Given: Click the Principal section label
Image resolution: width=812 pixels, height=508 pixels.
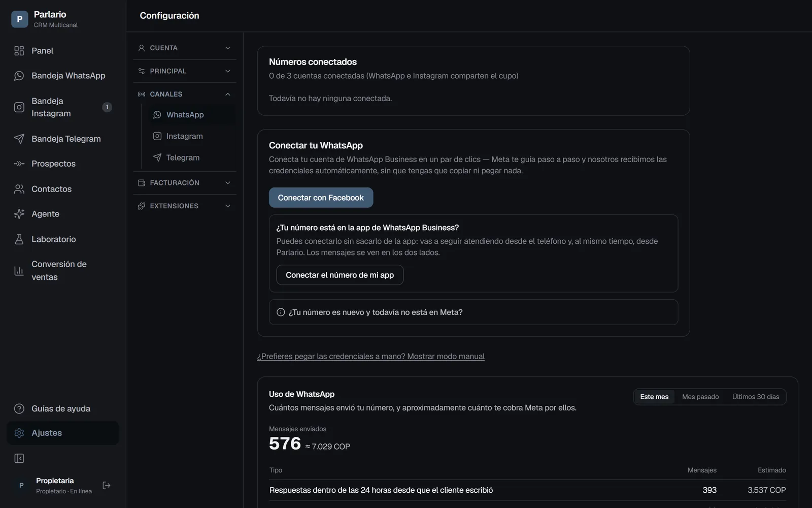Looking at the screenshot, I should tap(168, 71).
